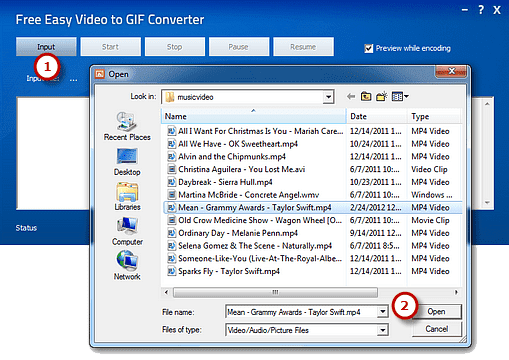
Task: Sort files by Type column header
Action: (434, 116)
